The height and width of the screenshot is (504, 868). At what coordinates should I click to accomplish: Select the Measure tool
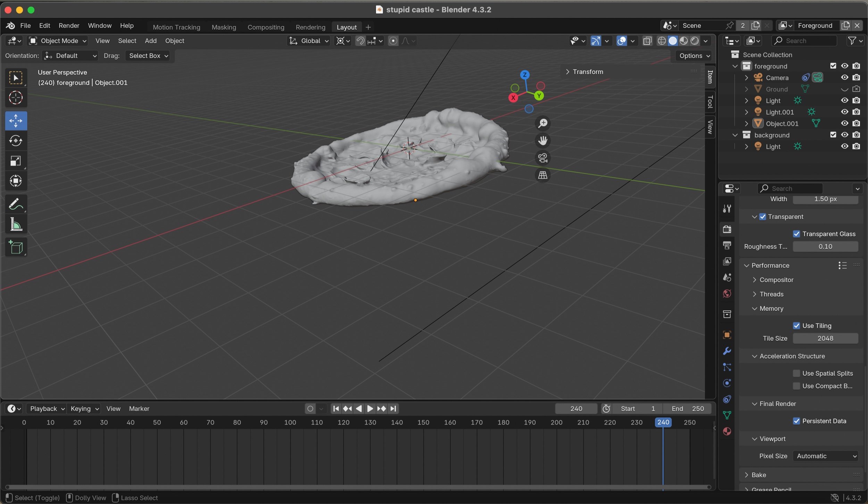click(16, 225)
